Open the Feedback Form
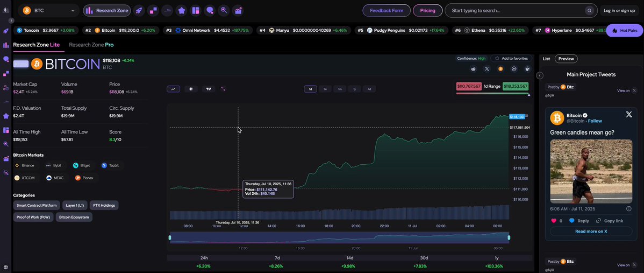Screen dimensions: 644x273 [387, 11]
